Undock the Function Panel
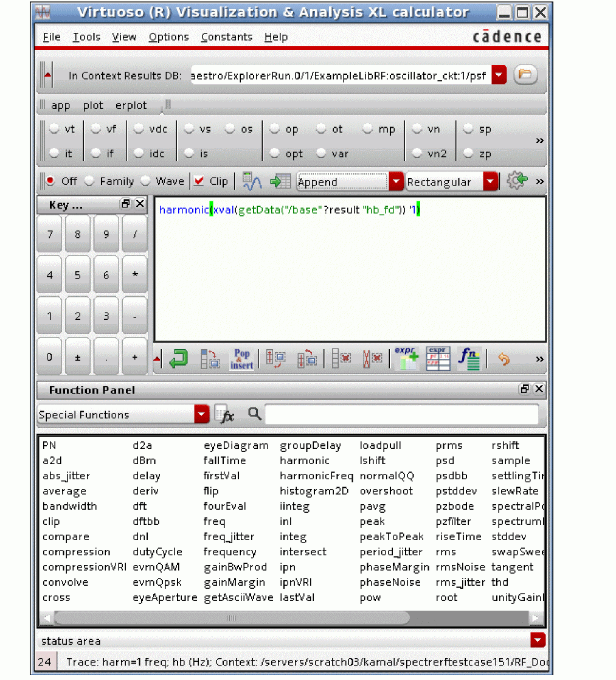 pos(525,389)
